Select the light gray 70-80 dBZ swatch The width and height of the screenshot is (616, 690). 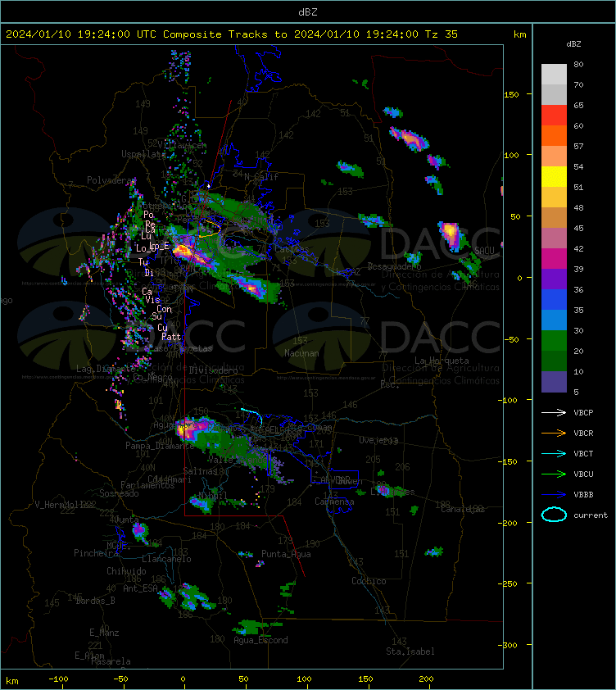pos(554,75)
